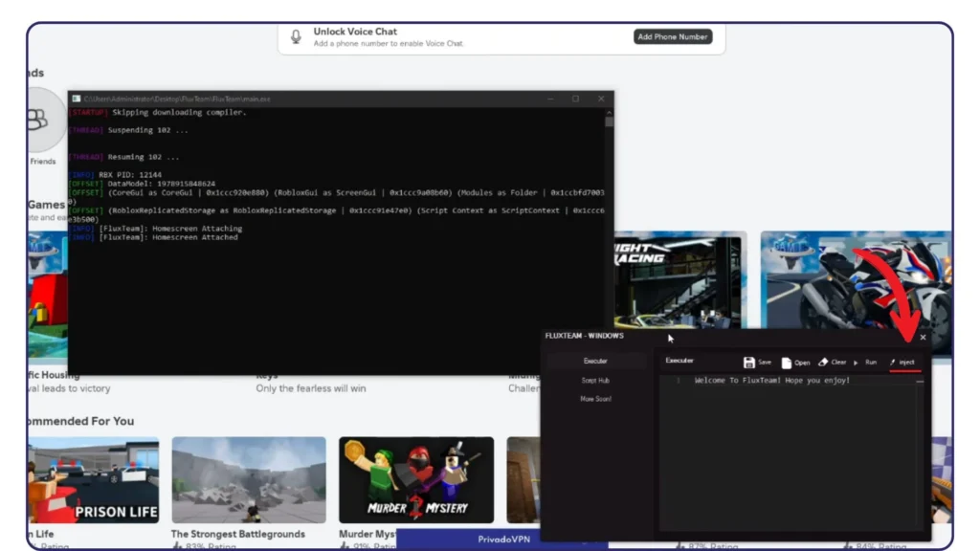This screenshot has height=551, width=980.
Task: Click the console window scrollbar
Action: click(610, 240)
